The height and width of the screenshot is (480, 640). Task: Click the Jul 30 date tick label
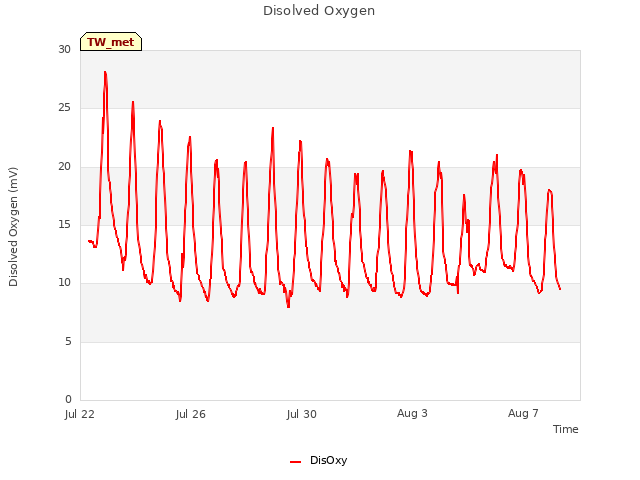(302, 414)
